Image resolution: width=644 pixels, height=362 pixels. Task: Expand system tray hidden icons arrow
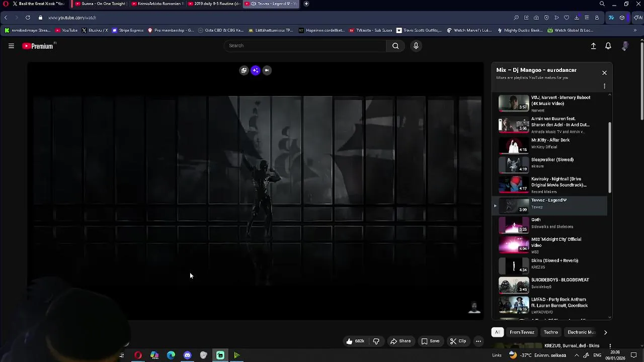pos(577,355)
